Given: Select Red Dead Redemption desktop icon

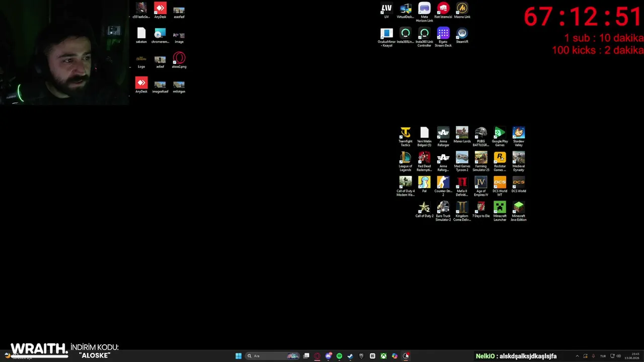Looking at the screenshot, I should [424, 161].
